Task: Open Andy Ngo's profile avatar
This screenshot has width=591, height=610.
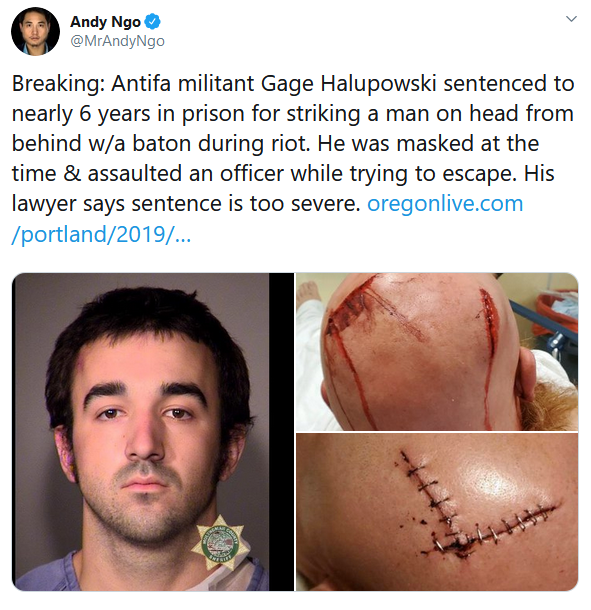Action: click(x=35, y=31)
